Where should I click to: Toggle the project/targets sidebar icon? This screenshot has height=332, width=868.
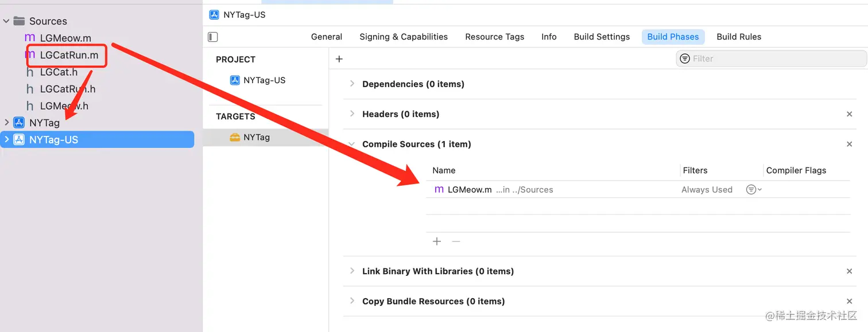pos(213,37)
